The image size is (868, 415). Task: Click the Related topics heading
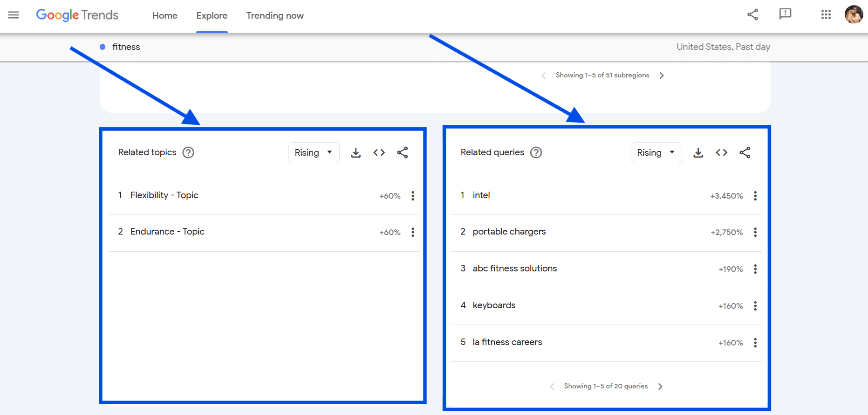coord(147,152)
